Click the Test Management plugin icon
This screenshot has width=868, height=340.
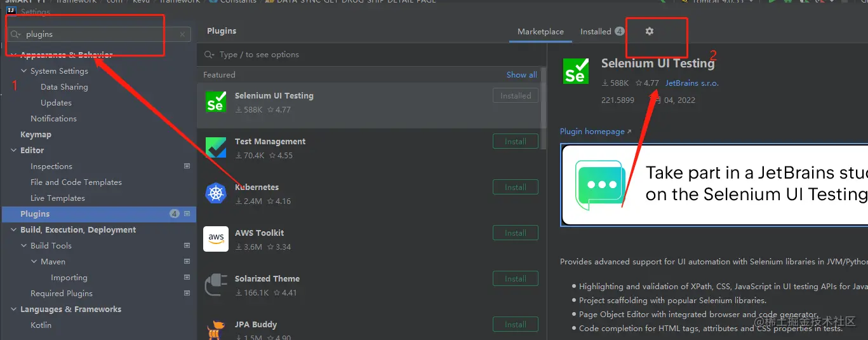216,147
